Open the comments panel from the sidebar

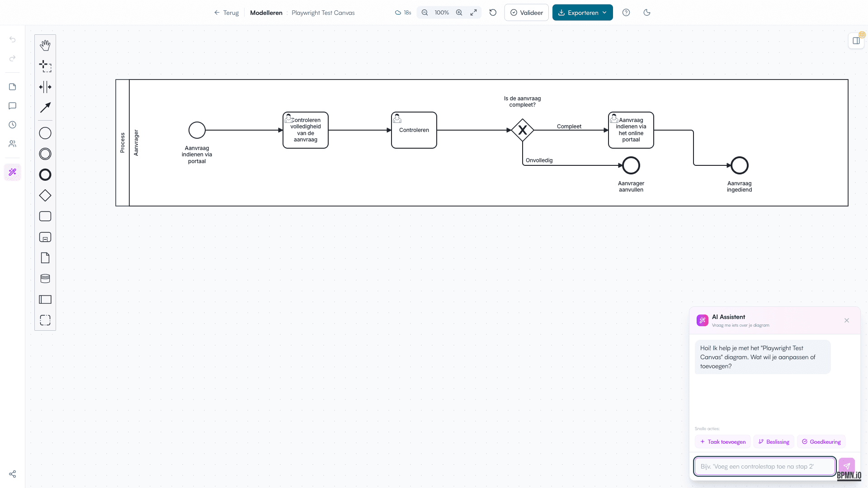click(12, 106)
